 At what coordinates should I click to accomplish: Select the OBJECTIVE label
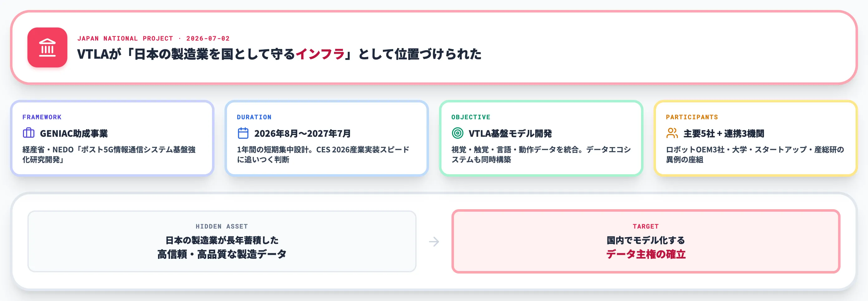point(471,117)
